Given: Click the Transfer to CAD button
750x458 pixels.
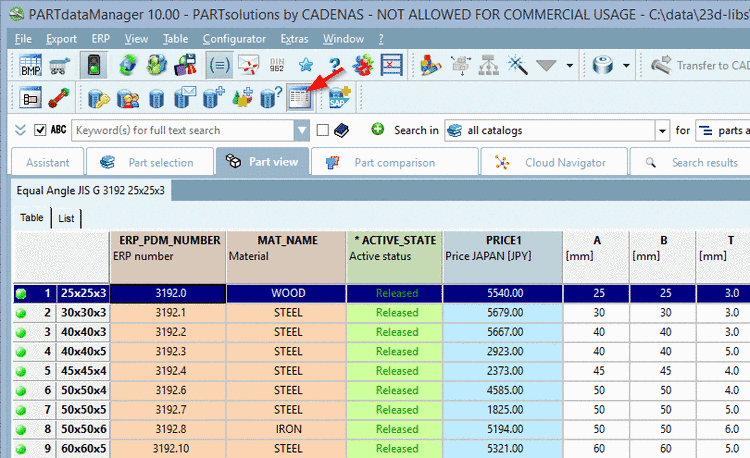Looking at the screenshot, I should [x=700, y=65].
